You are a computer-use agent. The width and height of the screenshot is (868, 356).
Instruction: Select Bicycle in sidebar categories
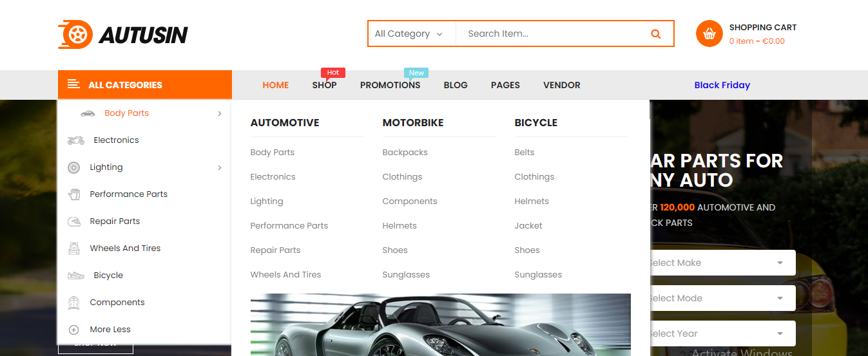[x=108, y=276]
